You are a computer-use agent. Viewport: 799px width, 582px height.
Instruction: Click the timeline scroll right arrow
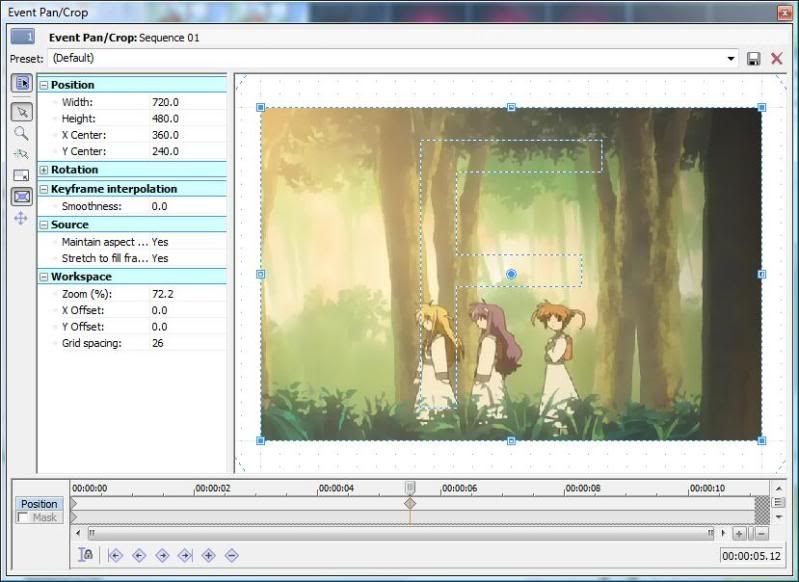tap(723, 534)
